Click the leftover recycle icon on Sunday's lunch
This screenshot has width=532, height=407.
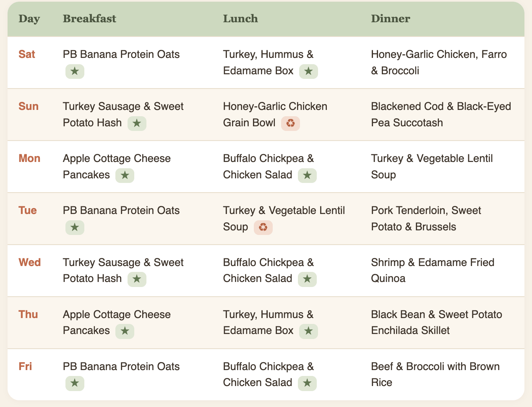[290, 123]
